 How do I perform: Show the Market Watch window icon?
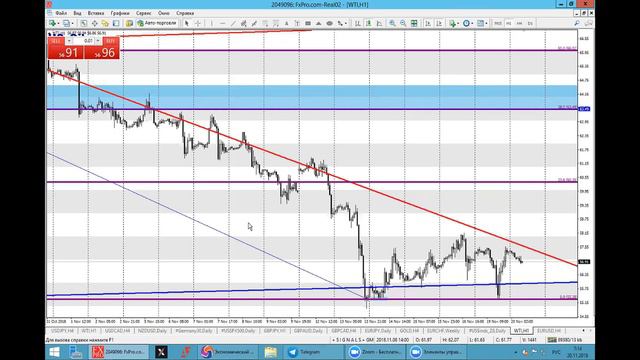point(84,23)
